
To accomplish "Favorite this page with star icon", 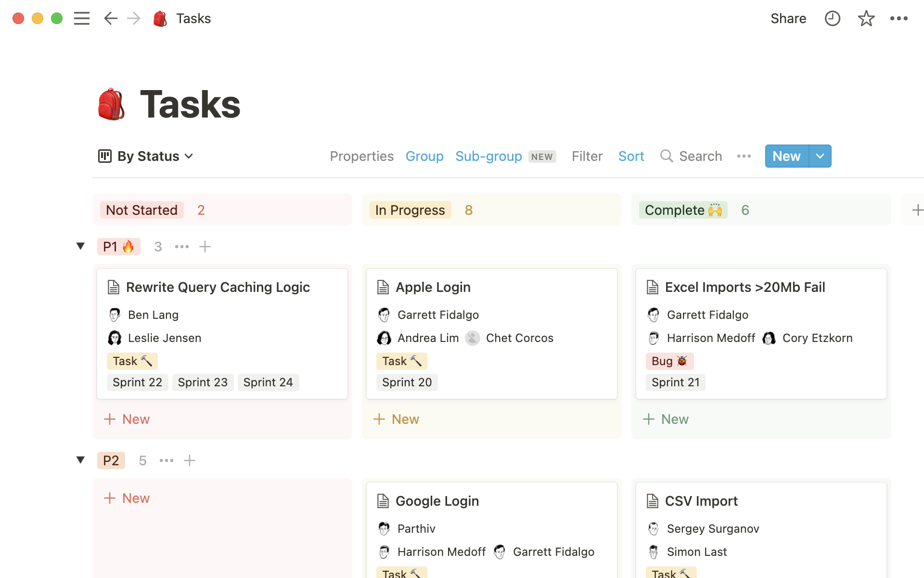I will click(866, 18).
